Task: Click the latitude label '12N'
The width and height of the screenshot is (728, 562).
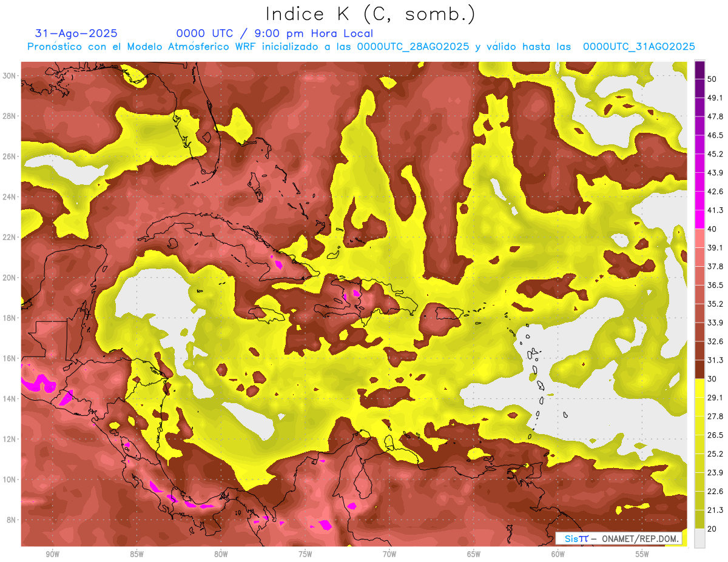Action: coord(9,439)
